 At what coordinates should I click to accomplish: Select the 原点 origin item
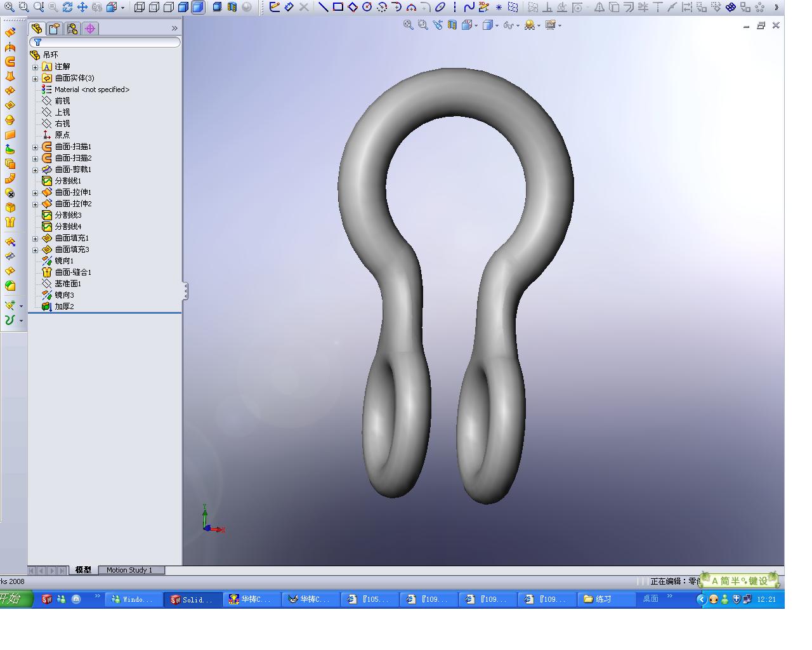[62, 135]
